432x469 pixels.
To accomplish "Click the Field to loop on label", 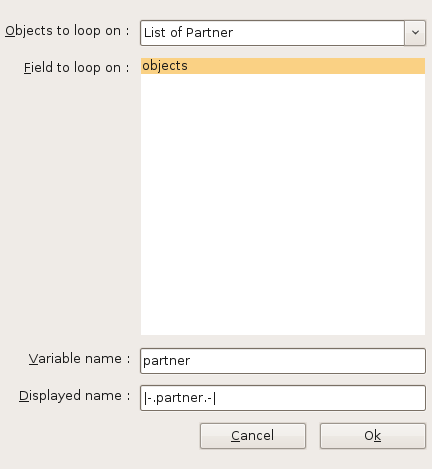I will pos(76,68).
